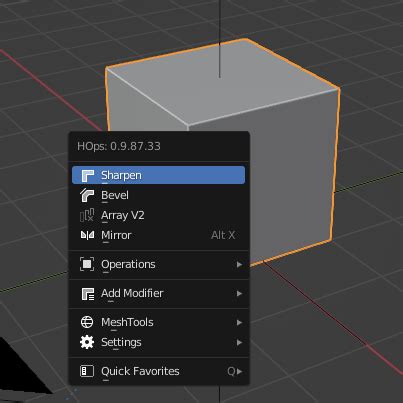
Task: Click the Mirror icon
Action: coord(87,235)
